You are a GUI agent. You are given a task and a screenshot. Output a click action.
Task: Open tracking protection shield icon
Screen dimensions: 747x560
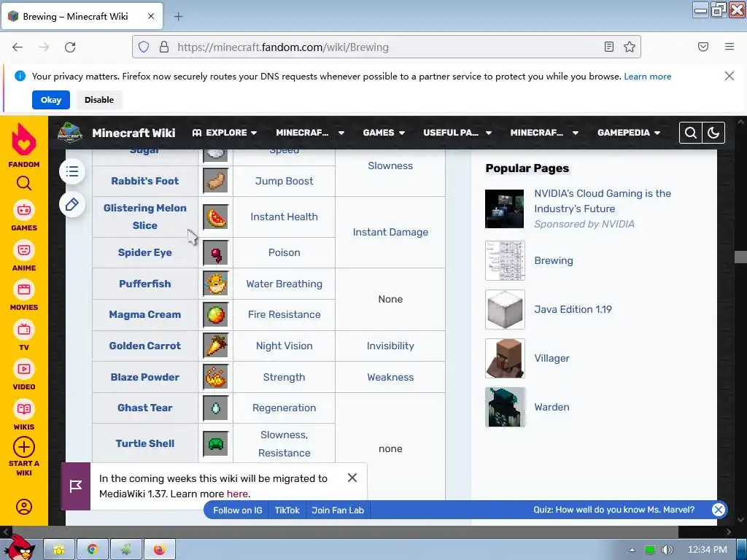(144, 47)
